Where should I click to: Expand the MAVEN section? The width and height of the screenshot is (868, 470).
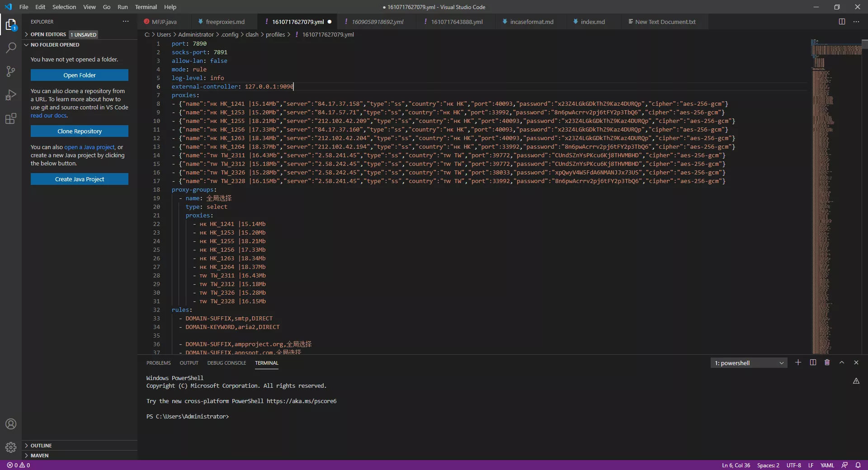39,456
